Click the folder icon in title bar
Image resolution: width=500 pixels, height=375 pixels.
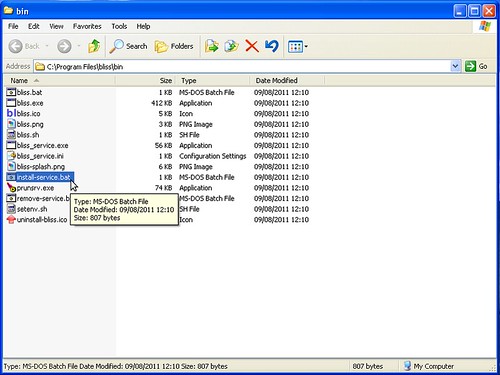[x=8, y=10]
